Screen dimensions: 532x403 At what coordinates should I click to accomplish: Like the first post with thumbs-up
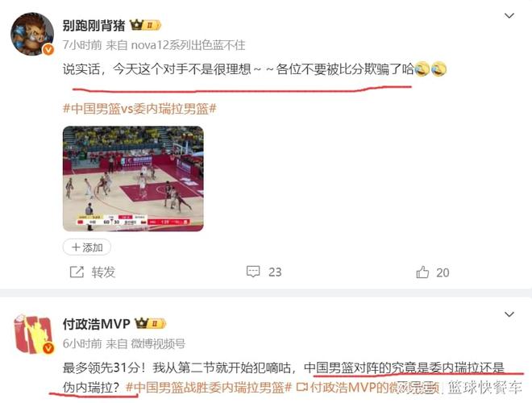pos(422,272)
